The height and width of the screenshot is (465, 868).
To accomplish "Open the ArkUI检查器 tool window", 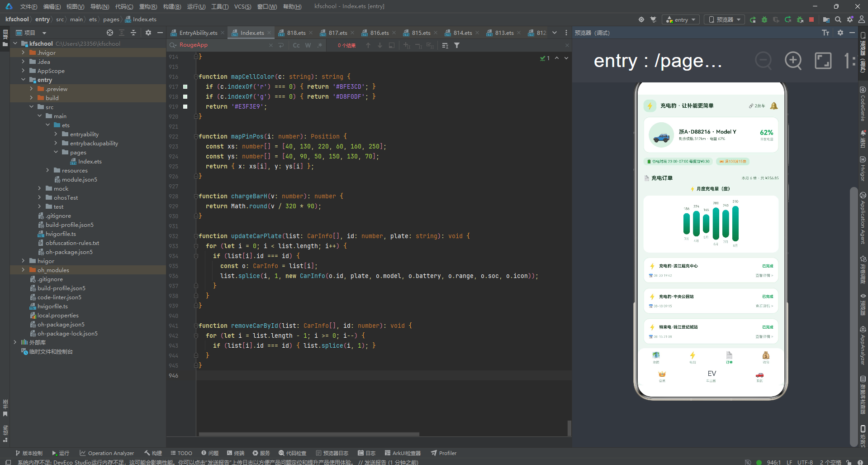I will point(403,453).
